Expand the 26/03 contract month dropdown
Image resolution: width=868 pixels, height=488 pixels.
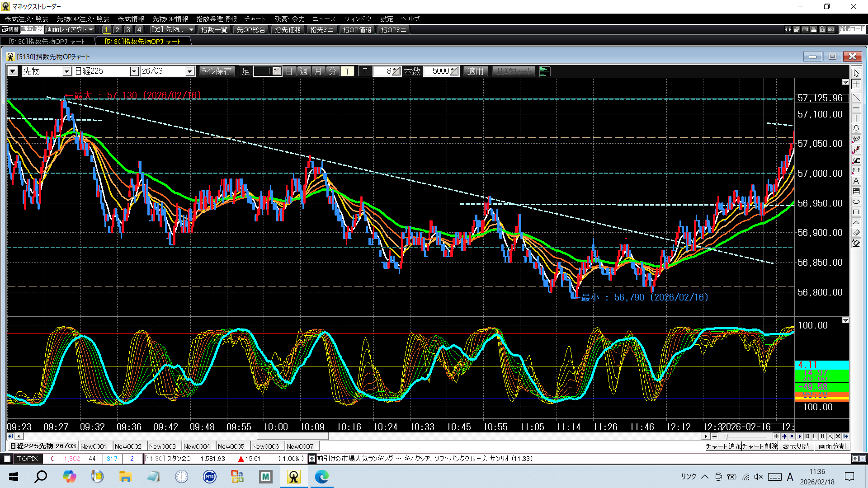[190, 71]
